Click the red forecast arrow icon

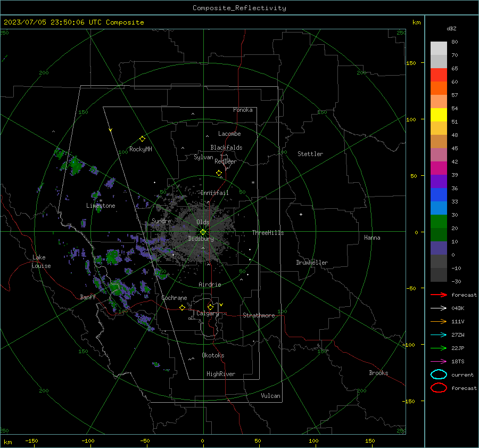[439, 295]
